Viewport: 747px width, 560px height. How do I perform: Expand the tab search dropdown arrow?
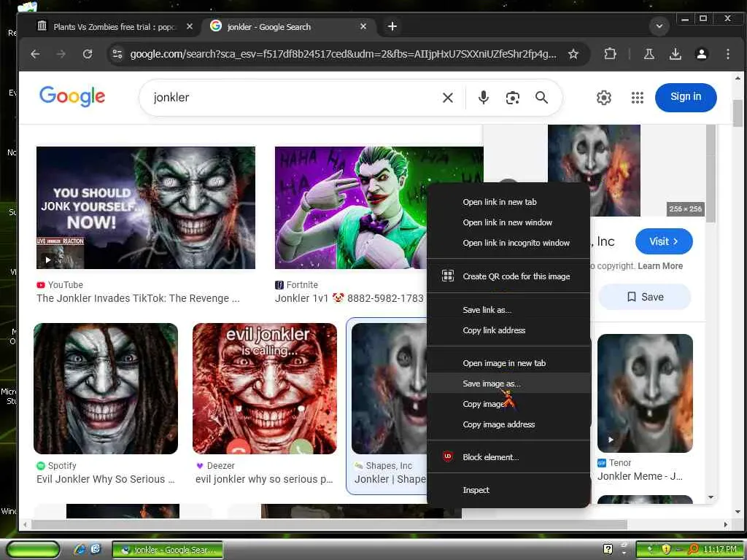[659, 26]
